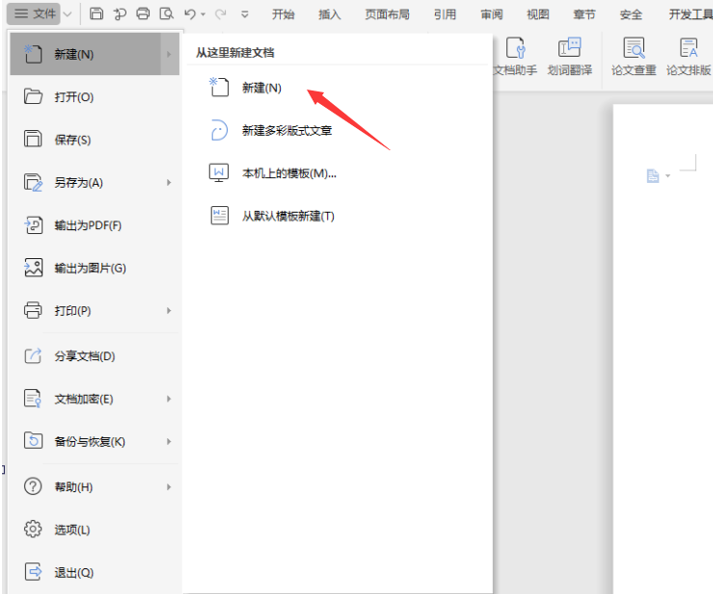
Task: Click the 备份与恢复 restore icon
Action: tap(33, 441)
